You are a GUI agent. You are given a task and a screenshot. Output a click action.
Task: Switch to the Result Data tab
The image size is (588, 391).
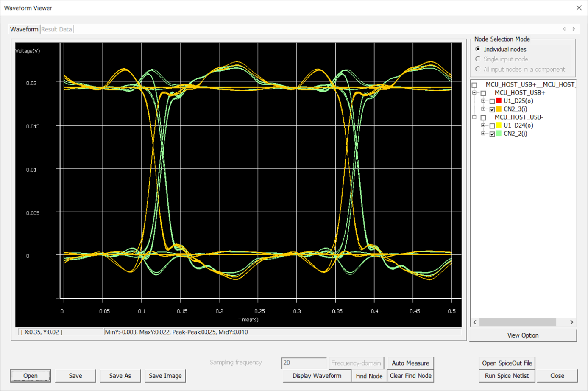[56, 29]
